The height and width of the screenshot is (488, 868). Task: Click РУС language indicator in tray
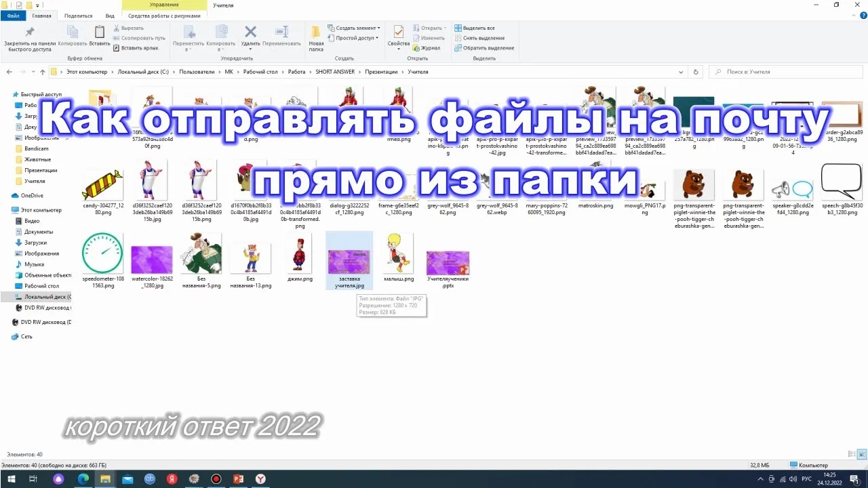[x=807, y=479]
